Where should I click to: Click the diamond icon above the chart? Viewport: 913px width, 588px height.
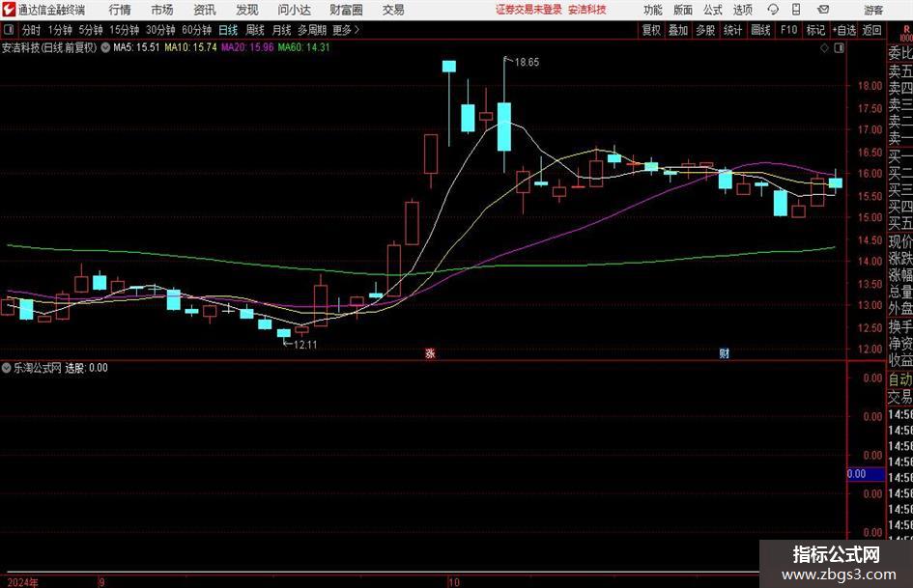pyautogui.click(x=824, y=48)
